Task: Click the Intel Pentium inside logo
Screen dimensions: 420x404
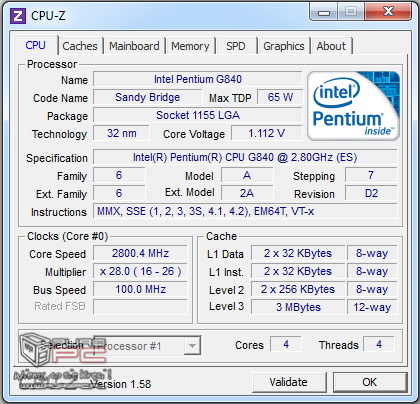Action: point(353,106)
